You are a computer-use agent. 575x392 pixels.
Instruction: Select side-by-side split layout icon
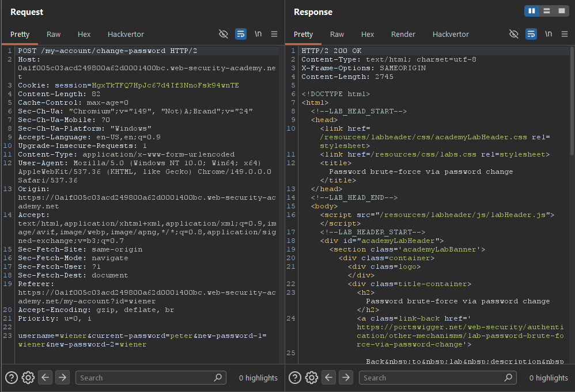(x=532, y=11)
